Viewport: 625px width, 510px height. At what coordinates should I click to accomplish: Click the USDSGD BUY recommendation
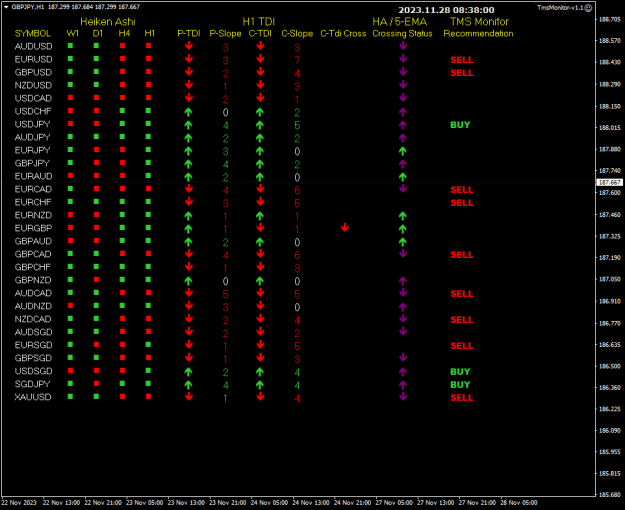(460, 372)
